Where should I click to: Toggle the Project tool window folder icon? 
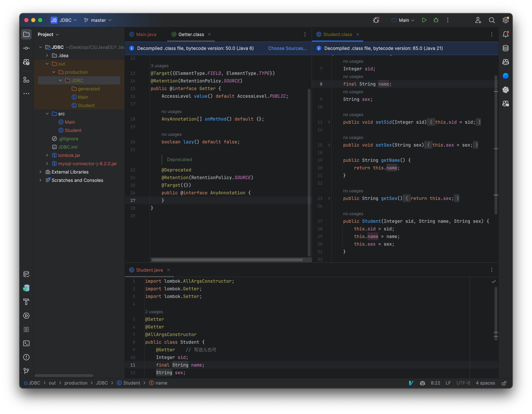coord(26,34)
